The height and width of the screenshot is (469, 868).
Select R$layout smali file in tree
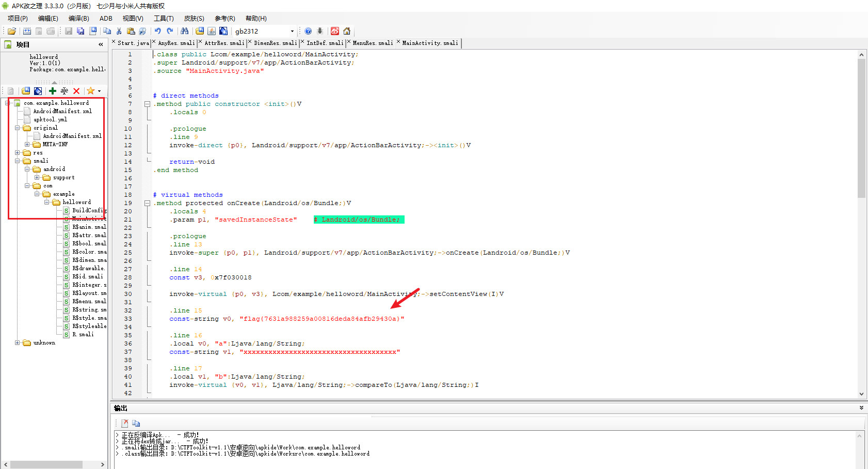[x=89, y=293]
